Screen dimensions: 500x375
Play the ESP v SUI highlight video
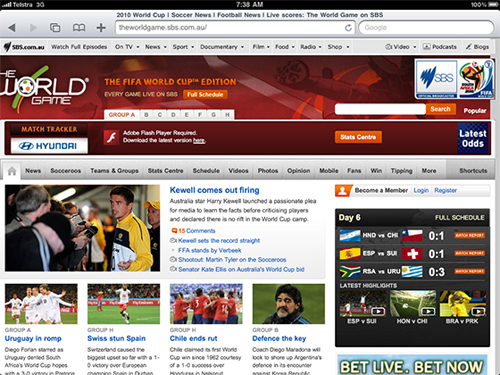363,303
